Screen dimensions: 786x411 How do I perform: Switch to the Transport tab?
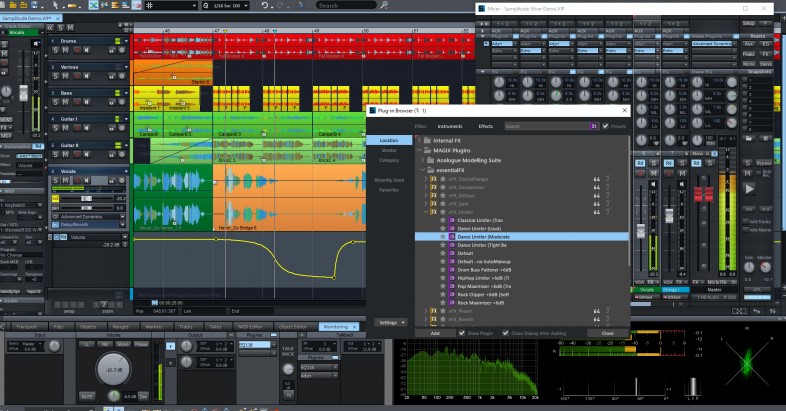(x=27, y=326)
